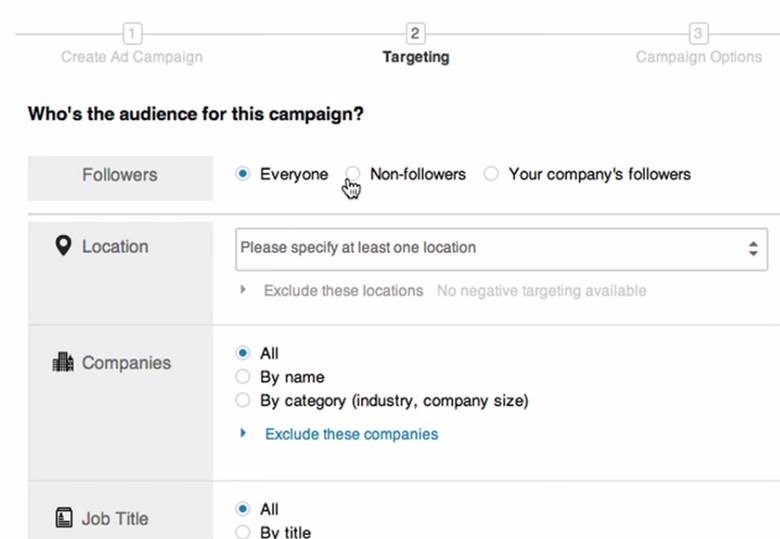Go to Campaign Options step
This screenshot has height=539, width=780.
point(698,57)
